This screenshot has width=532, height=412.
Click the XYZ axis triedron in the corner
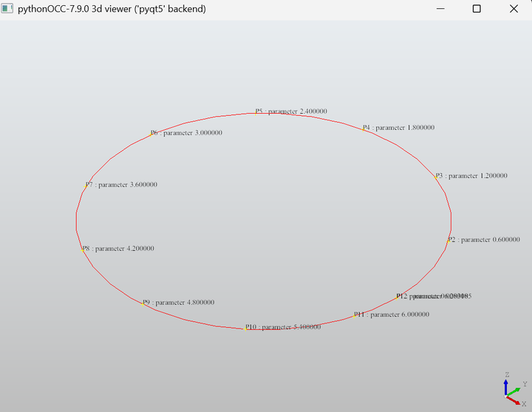(x=516, y=390)
